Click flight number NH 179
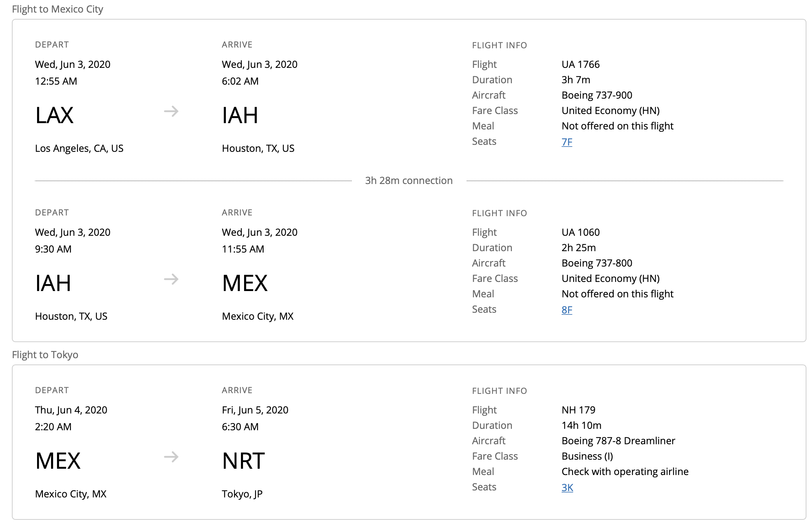 (x=578, y=410)
